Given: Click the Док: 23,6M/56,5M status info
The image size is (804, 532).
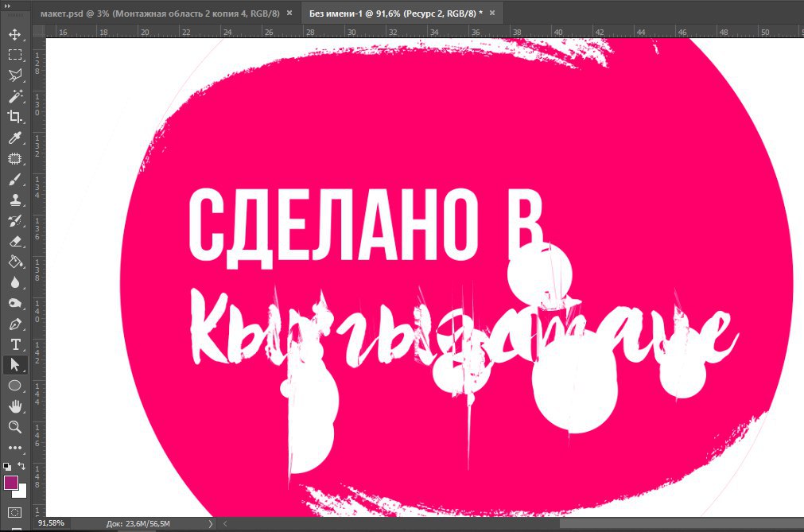Looking at the screenshot, I should pyautogui.click(x=138, y=524).
